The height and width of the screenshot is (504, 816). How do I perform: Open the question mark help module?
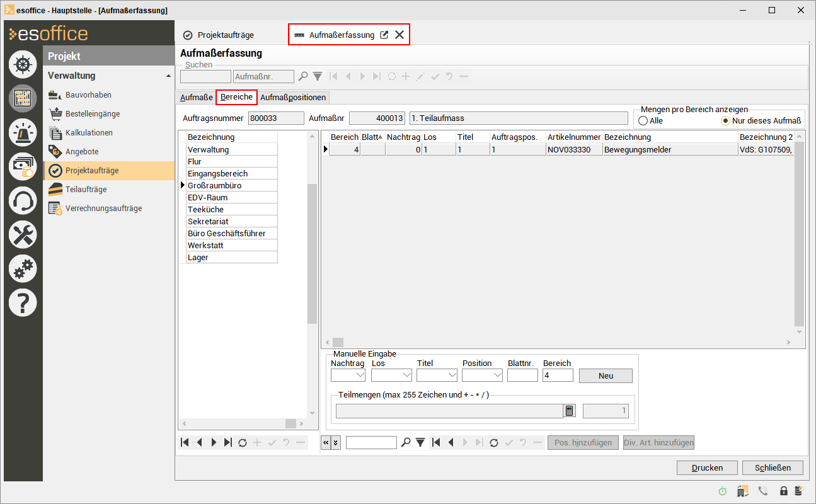pyautogui.click(x=23, y=303)
